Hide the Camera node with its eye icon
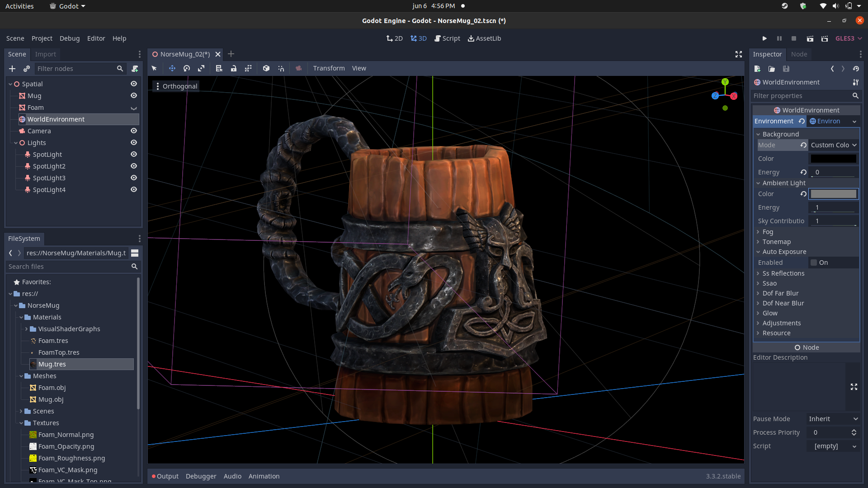 [134, 131]
